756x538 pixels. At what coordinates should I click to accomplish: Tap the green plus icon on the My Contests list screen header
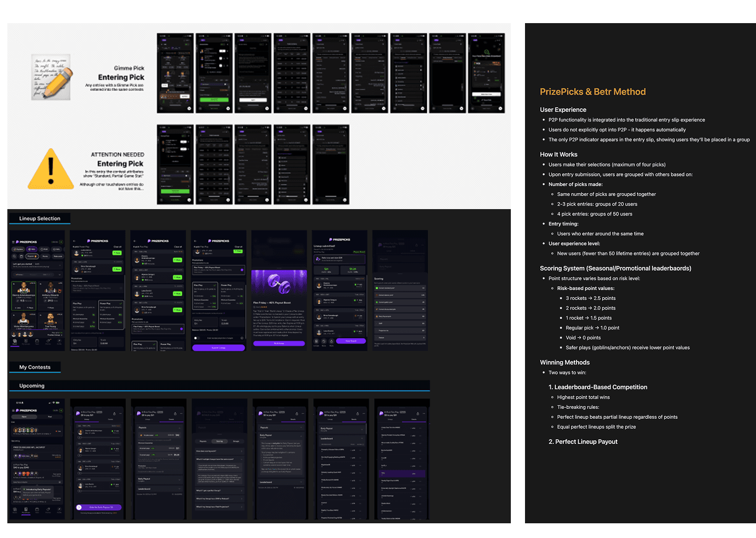pos(61,410)
